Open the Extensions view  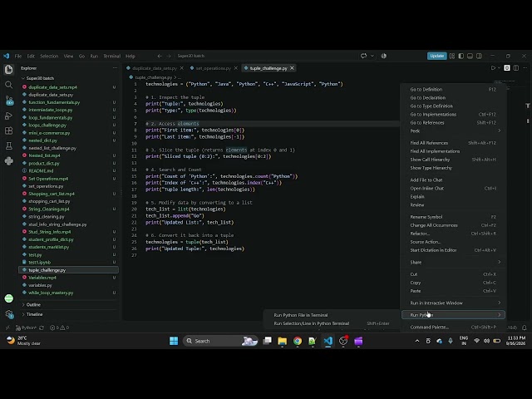click(x=9, y=131)
